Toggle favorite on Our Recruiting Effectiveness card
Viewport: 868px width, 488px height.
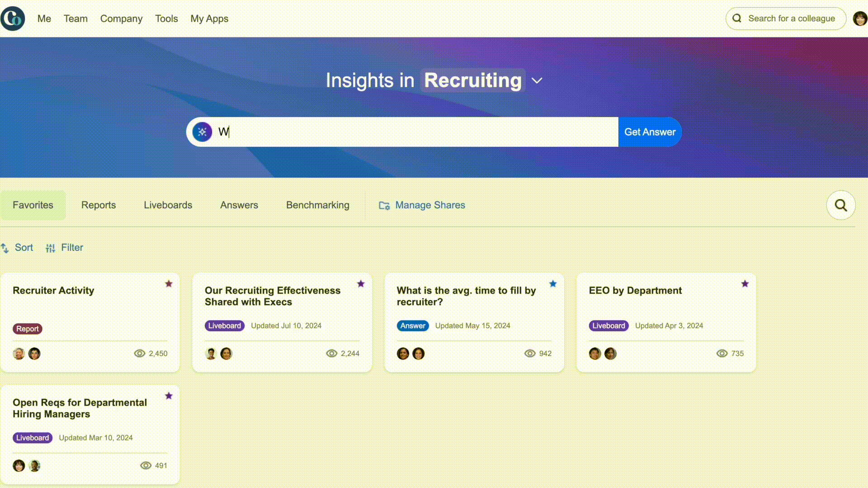(x=360, y=284)
